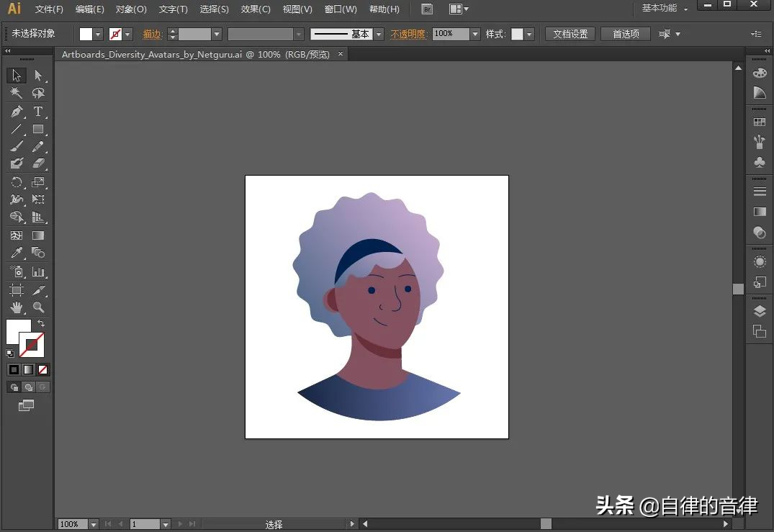Open 窗口(W) menu

click(x=341, y=9)
